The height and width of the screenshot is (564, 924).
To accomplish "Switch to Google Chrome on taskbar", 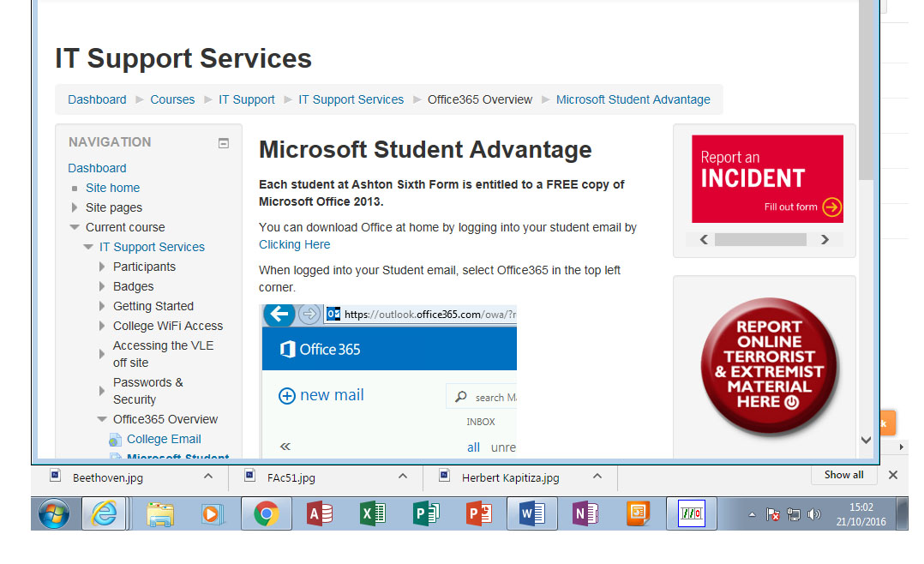I will click(x=267, y=514).
